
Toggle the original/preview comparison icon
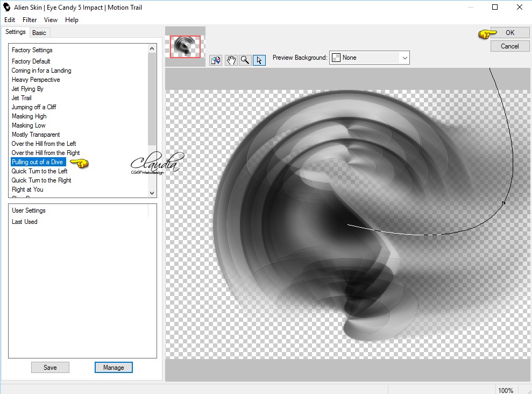click(x=216, y=60)
